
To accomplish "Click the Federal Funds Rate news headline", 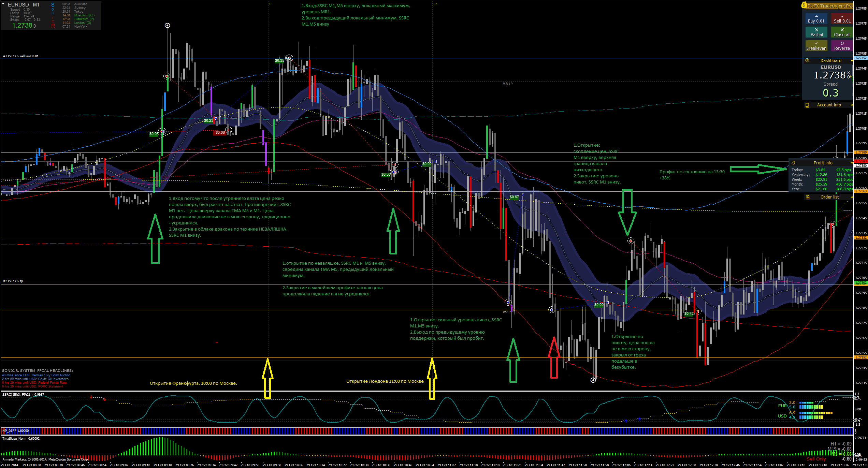I will point(34,383).
